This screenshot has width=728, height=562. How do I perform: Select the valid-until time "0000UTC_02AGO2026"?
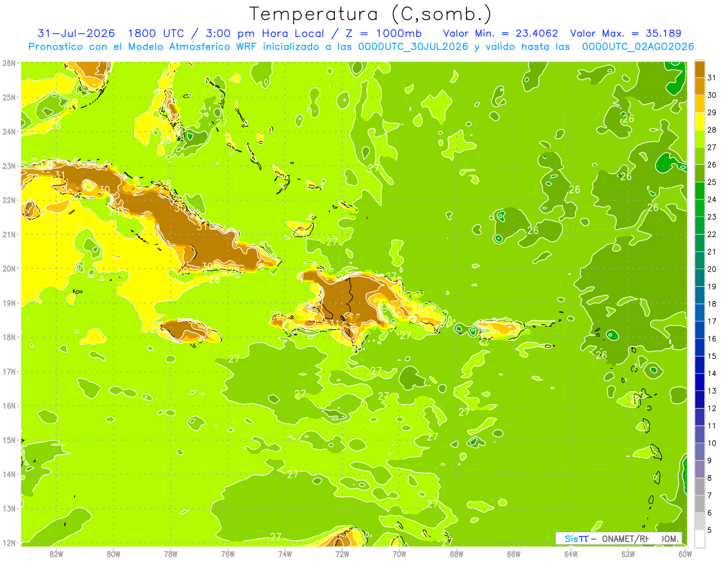coord(638,47)
